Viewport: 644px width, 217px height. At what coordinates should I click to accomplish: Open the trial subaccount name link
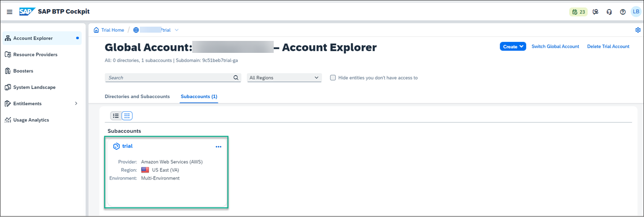tap(127, 146)
